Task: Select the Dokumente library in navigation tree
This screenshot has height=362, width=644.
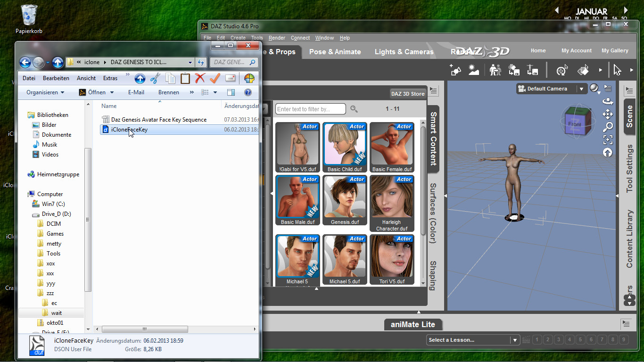Action: [x=57, y=135]
